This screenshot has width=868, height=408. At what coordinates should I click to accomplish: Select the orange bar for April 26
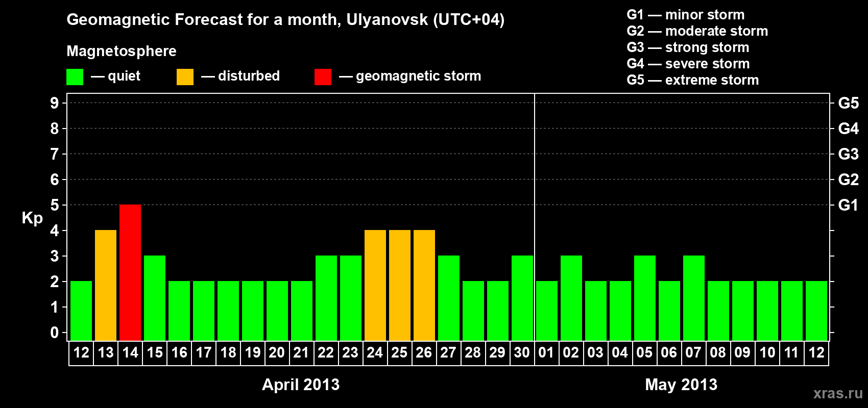(424, 285)
